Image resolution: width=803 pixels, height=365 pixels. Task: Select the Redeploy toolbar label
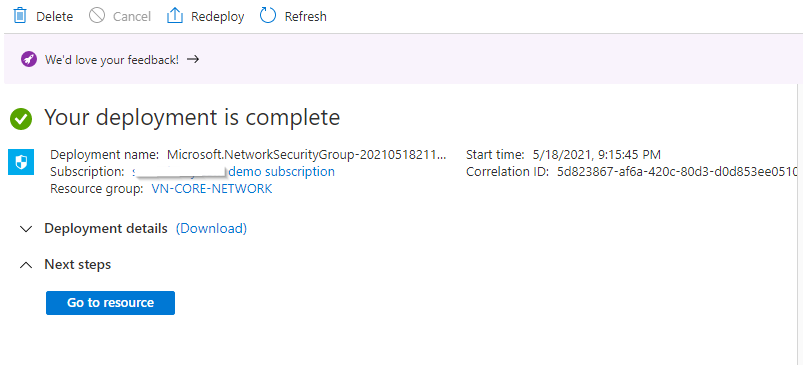click(218, 16)
